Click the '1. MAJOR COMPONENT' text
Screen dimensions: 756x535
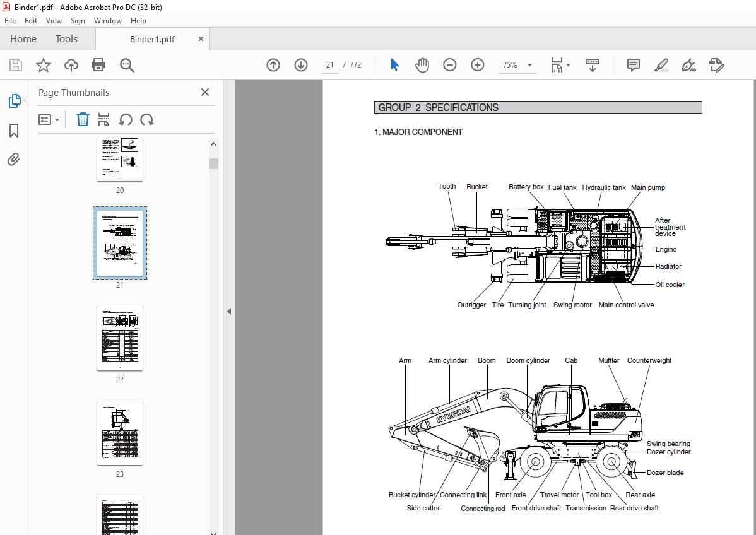pyautogui.click(x=418, y=132)
